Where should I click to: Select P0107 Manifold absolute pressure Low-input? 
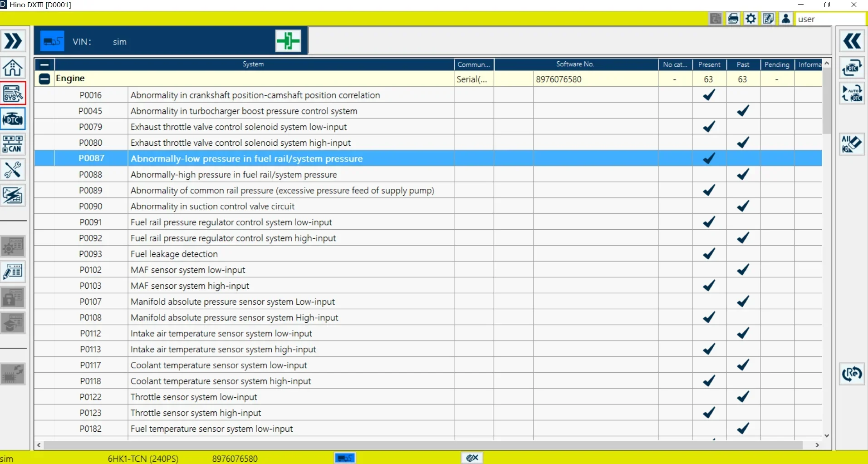tap(428, 301)
